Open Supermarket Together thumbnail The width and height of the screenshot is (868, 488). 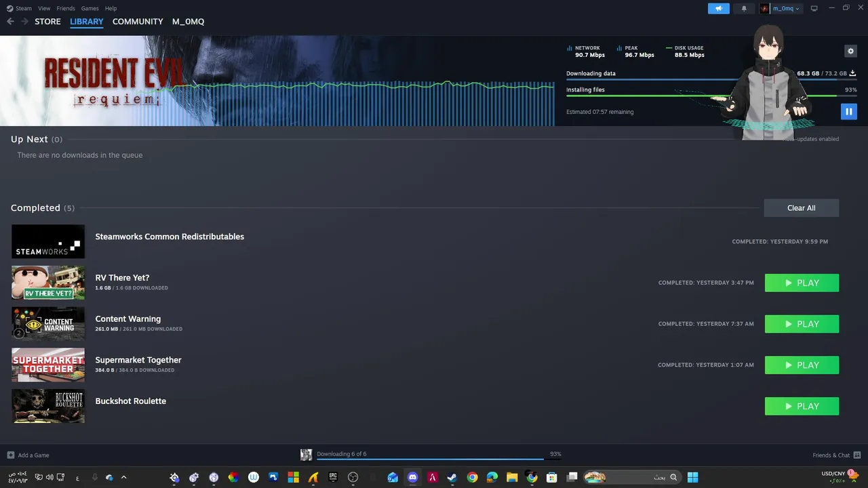(48, 365)
